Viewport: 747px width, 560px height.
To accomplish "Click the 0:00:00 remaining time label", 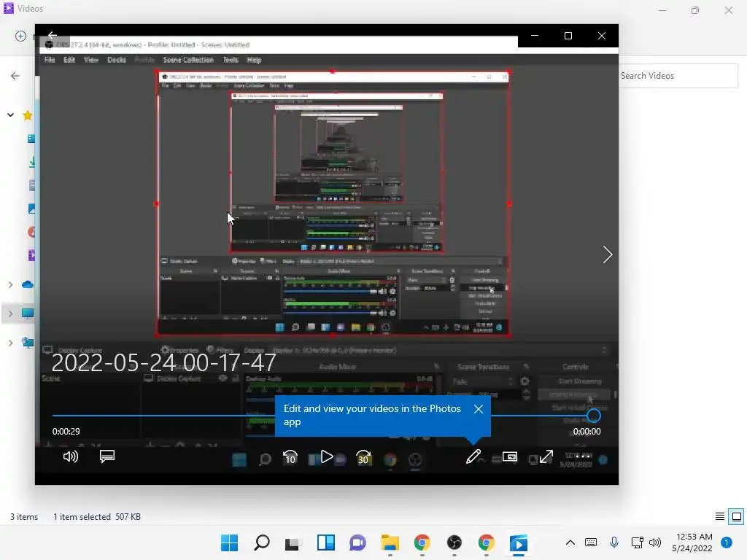I will pos(587,432).
